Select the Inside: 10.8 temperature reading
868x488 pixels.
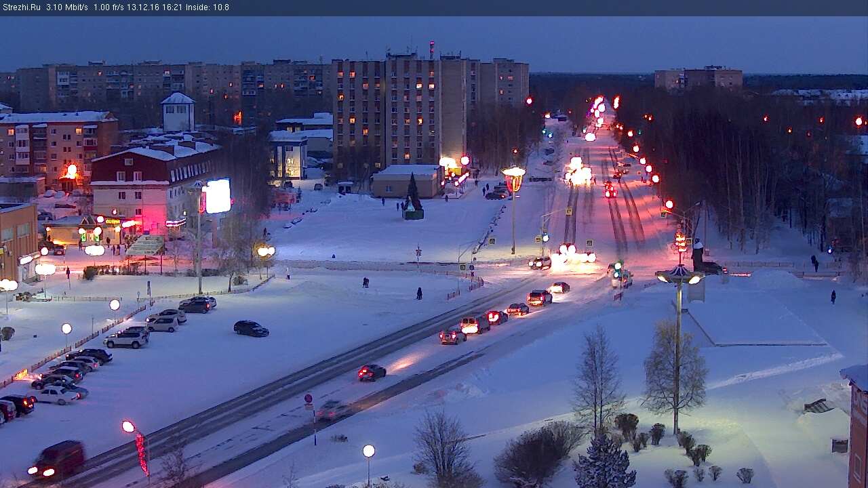tap(208, 7)
